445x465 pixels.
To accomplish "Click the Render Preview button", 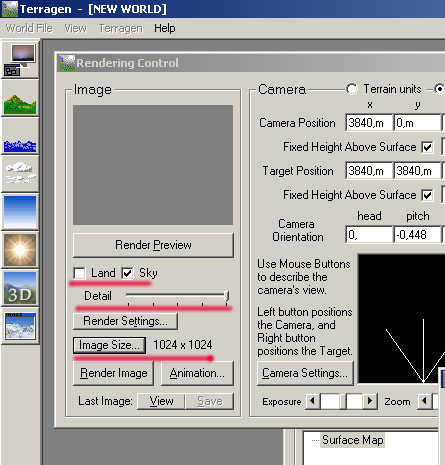I will [x=153, y=245].
